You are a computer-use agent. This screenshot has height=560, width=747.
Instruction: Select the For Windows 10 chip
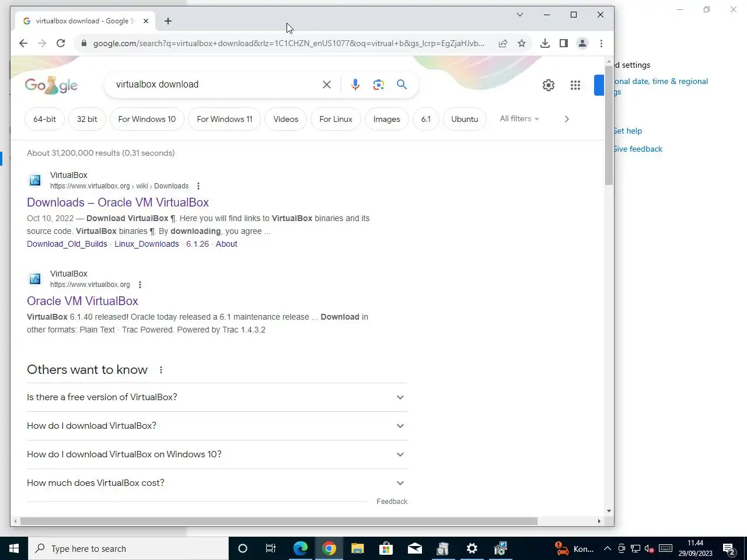coord(147,119)
